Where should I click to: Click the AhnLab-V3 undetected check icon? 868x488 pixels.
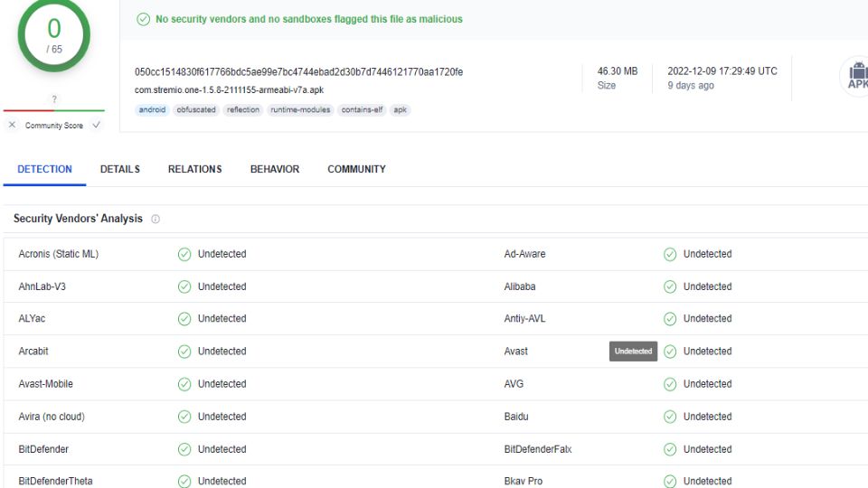tap(184, 286)
